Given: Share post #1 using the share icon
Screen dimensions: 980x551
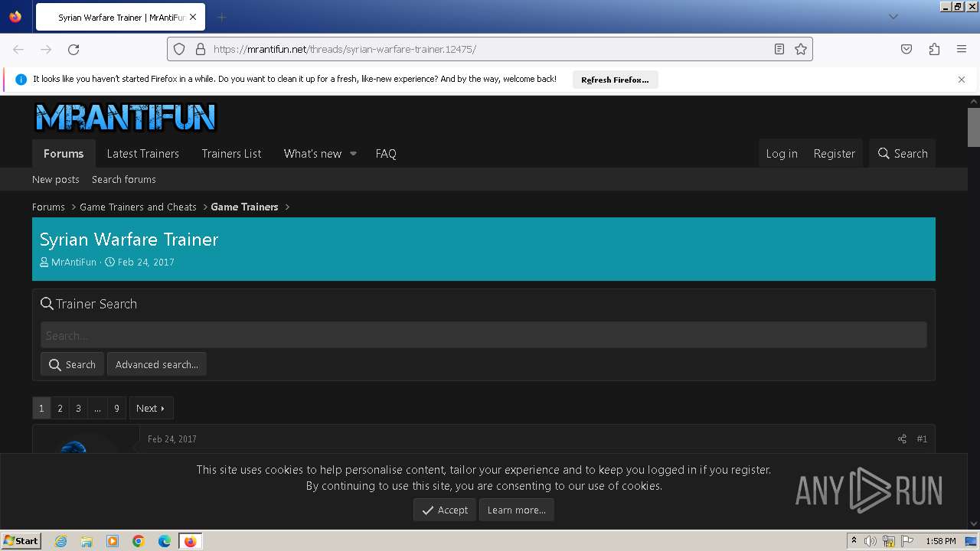Looking at the screenshot, I should pyautogui.click(x=902, y=439).
